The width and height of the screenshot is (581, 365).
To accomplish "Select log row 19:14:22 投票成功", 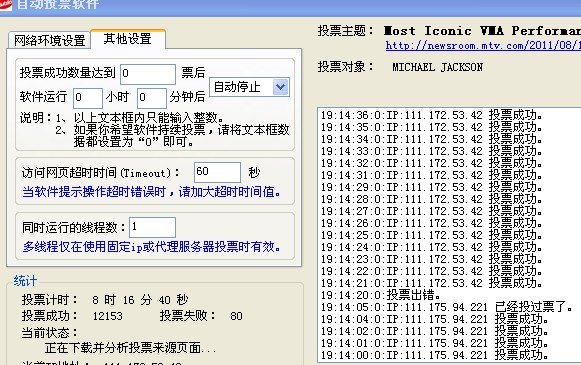I will (432, 271).
